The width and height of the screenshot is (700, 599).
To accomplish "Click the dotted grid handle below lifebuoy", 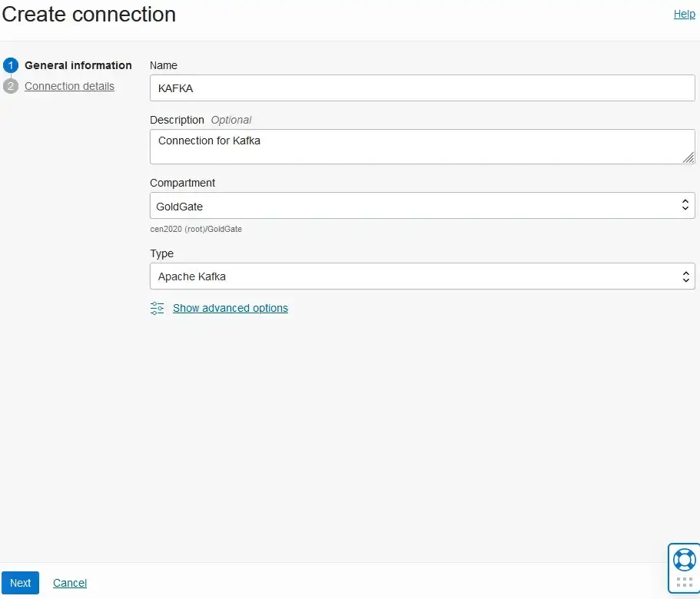I will coord(683,582).
